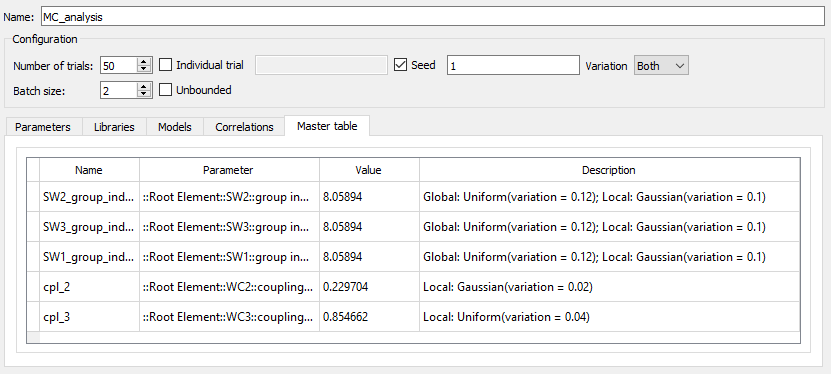Screen dimensions: 831x374
Task: Select the cpl_3 name cell
Action: [89, 317]
